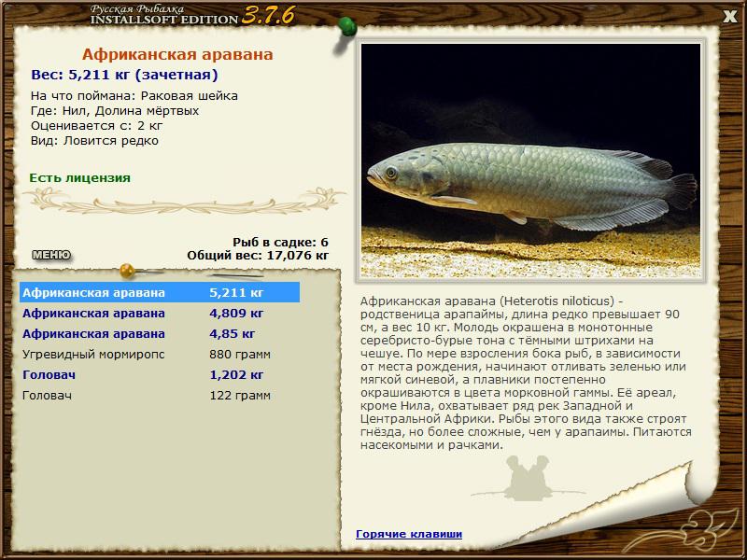The height and width of the screenshot is (560, 747).
Task: Click the yellow pushpin above fish list
Action: pos(127,271)
